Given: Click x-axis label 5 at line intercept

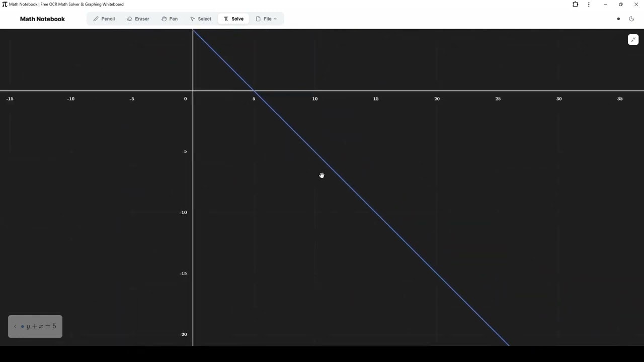Looking at the screenshot, I should [254, 99].
